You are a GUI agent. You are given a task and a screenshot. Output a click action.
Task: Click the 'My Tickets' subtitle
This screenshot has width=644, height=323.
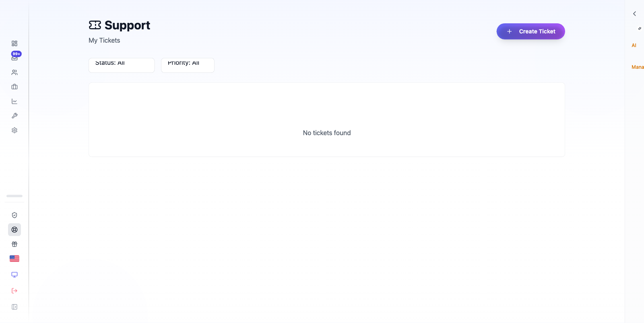[104, 40]
